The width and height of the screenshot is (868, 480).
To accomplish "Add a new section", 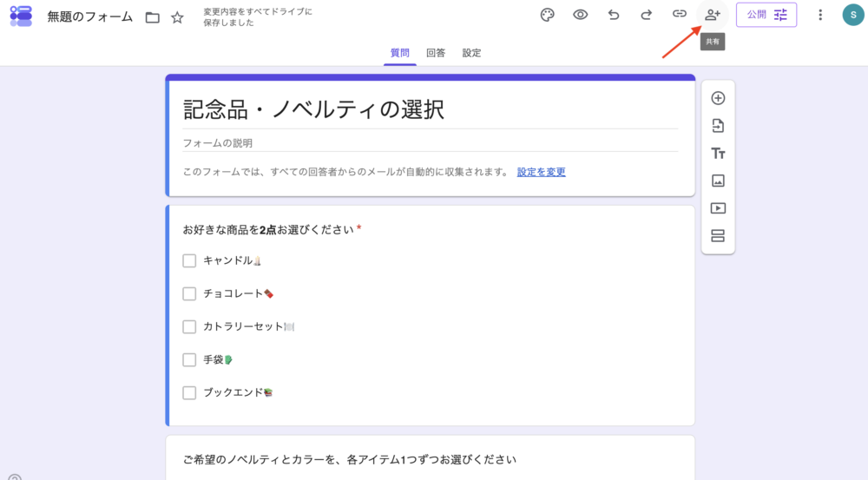I will (718, 236).
